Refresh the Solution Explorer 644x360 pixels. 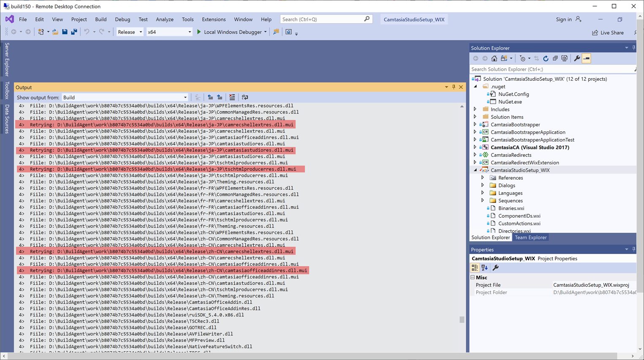pyautogui.click(x=546, y=59)
